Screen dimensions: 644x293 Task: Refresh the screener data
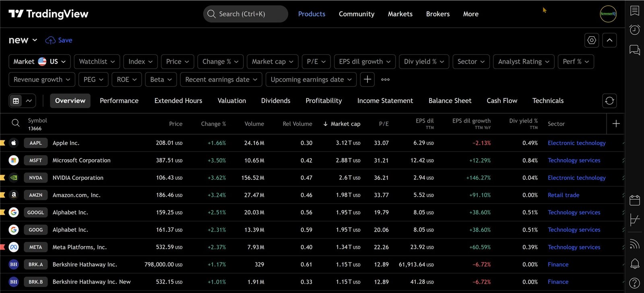coord(609,101)
